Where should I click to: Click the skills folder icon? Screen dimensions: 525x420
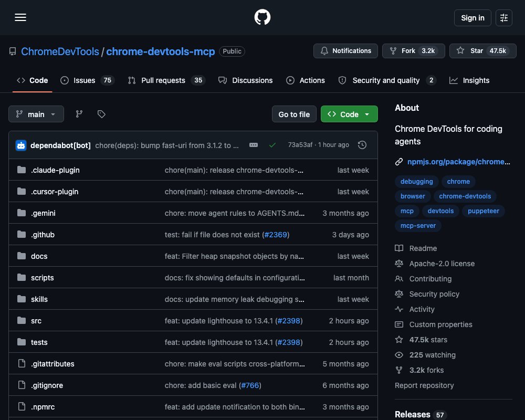[22, 299]
